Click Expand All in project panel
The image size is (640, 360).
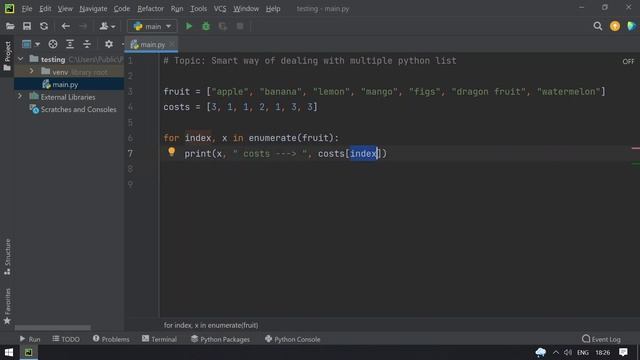point(70,44)
